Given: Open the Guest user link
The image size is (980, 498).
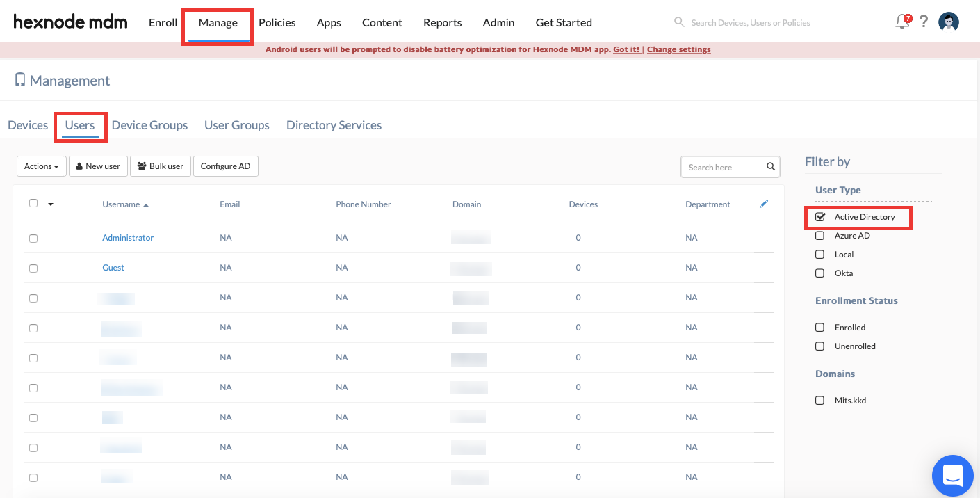Looking at the screenshot, I should [113, 268].
